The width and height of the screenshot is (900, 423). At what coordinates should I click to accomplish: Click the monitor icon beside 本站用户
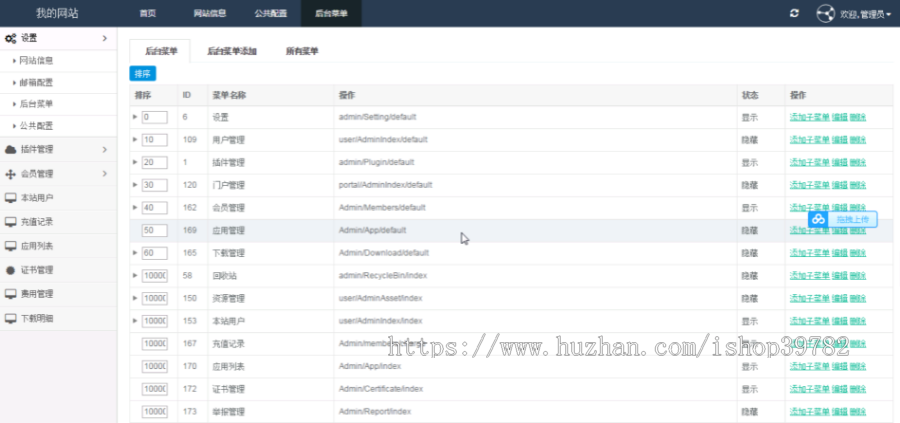pos(10,198)
